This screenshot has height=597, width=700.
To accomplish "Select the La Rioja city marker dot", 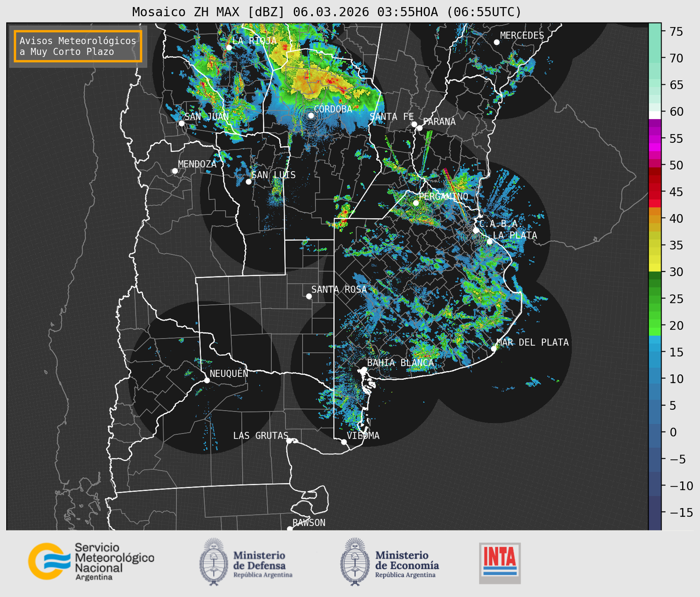I will [x=229, y=47].
